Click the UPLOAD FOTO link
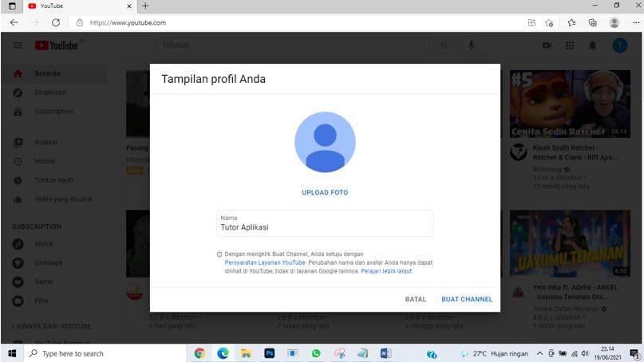 click(325, 193)
